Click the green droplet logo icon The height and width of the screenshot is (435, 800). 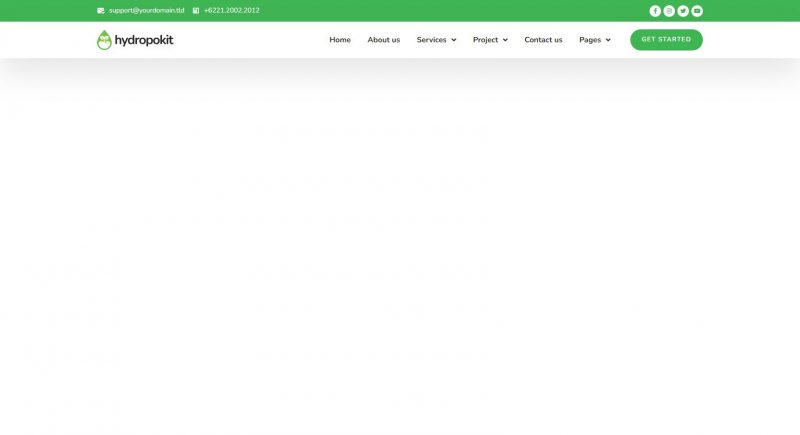[104, 40]
